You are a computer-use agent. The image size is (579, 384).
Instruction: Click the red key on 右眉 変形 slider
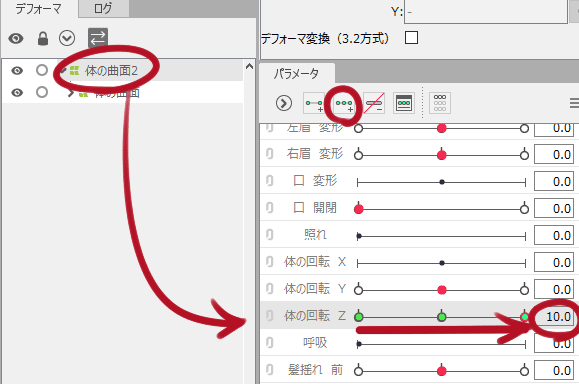pos(442,155)
